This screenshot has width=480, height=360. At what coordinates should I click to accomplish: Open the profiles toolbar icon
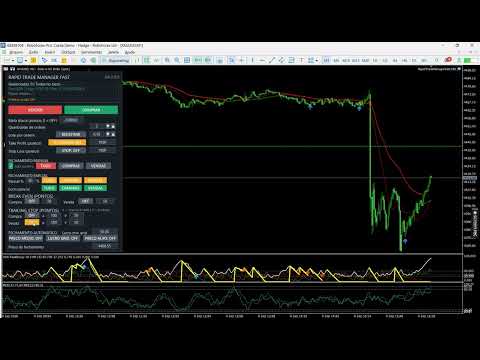pos(20,60)
